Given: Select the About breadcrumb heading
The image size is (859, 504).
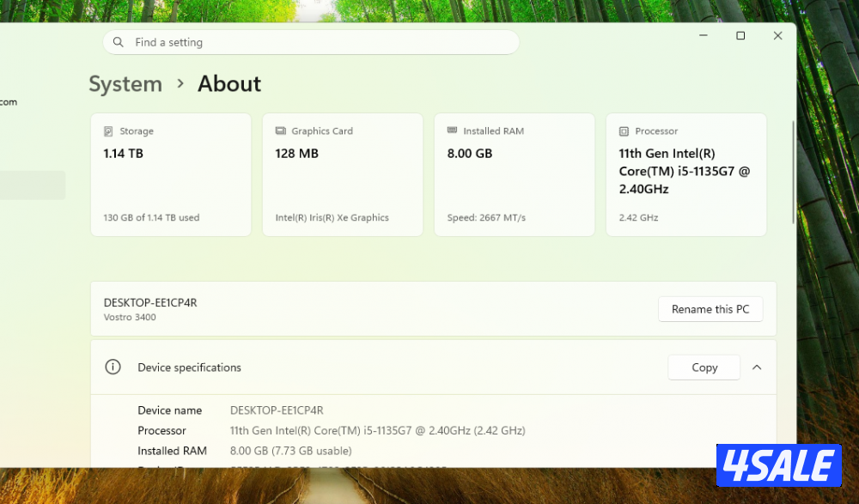Looking at the screenshot, I should pyautogui.click(x=229, y=84).
